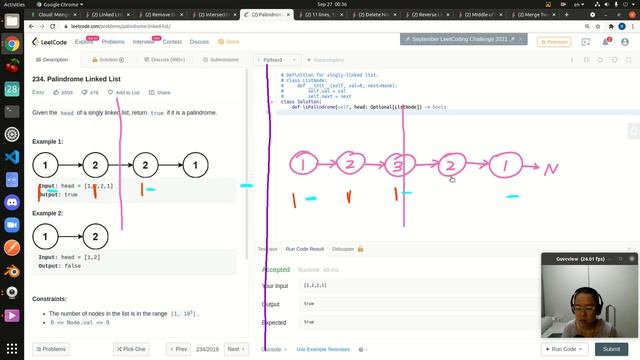Toggle the Autocomplete option in editor toolbar
The width and height of the screenshot is (640, 360).
[325, 60]
